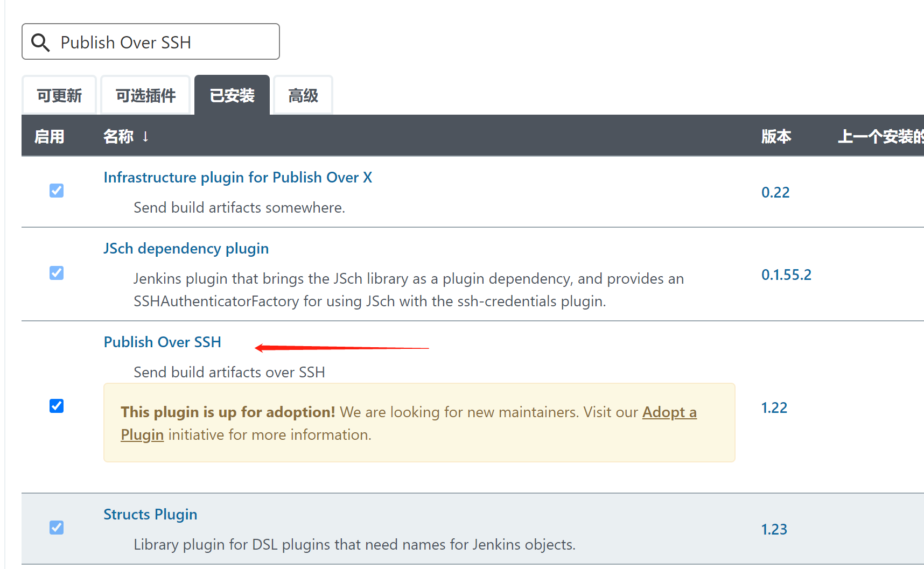Screen dimensions: 924x569
Task: Click version 1.22 link
Action: pyautogui.click(x=774, y=408)
